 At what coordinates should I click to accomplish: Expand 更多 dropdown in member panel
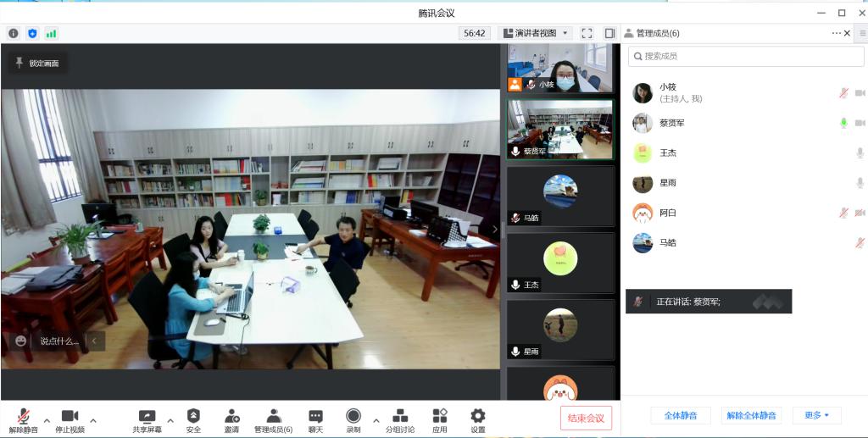point(816,415)
